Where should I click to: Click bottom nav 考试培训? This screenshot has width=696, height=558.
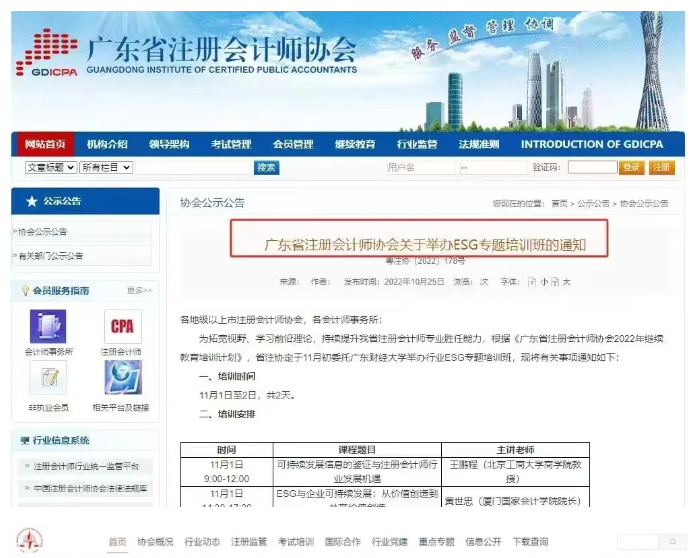point(296,542)
